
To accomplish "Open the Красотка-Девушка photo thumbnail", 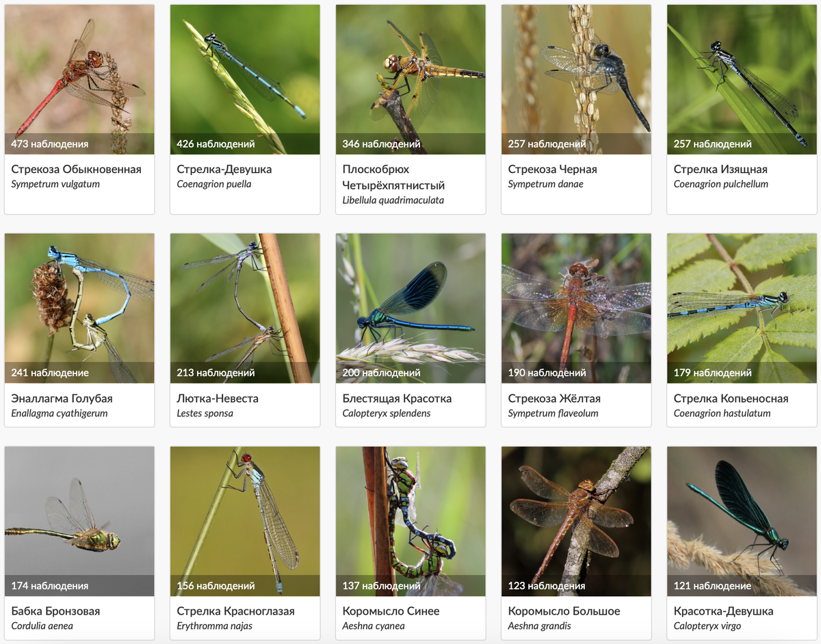I will pos(742,522).
